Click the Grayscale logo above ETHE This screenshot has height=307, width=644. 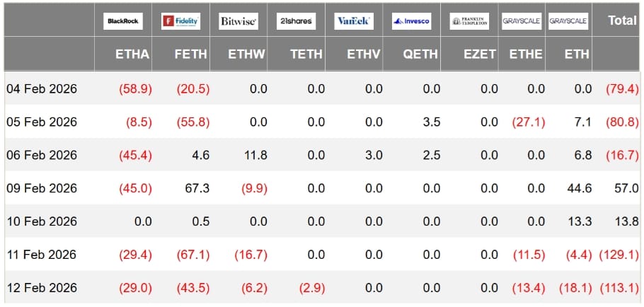[522, 21]
